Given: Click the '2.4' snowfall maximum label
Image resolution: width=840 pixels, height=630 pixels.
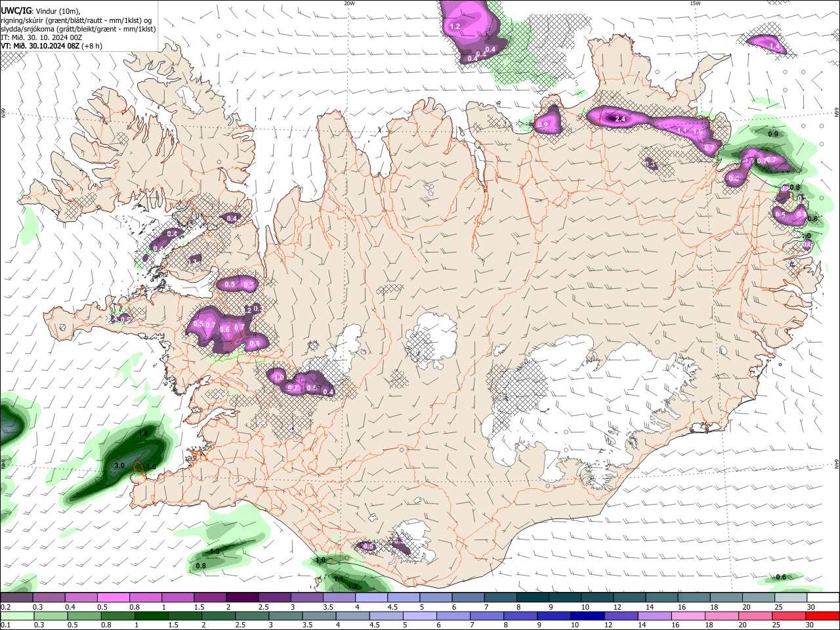Looking at the screenshot, I should [x=620, y=119].
